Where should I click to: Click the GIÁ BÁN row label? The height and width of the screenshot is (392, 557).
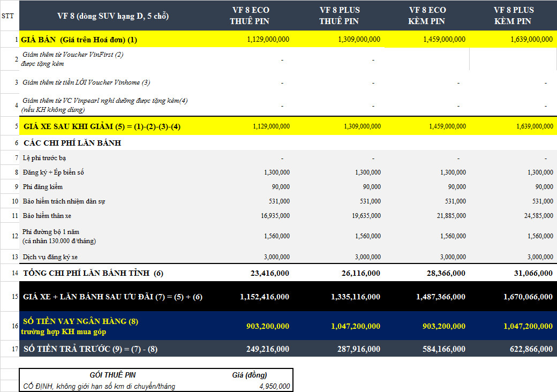click(79, 40)
